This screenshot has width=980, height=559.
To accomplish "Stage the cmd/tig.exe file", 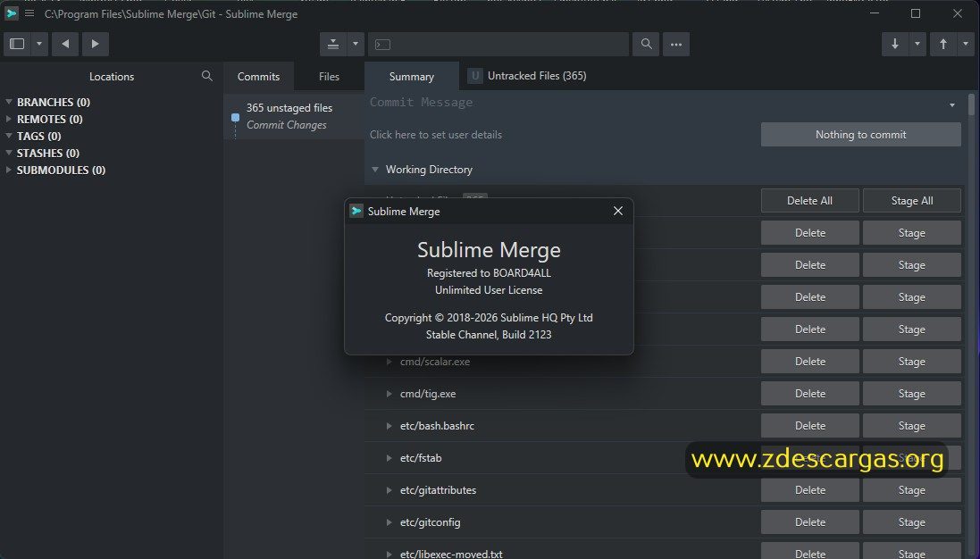I will click(912, 394).
